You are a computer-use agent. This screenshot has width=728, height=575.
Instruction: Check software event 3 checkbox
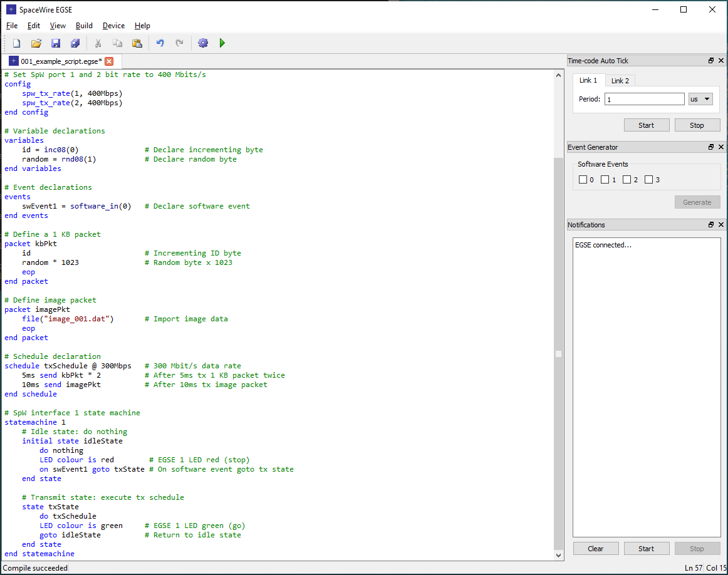649,180
